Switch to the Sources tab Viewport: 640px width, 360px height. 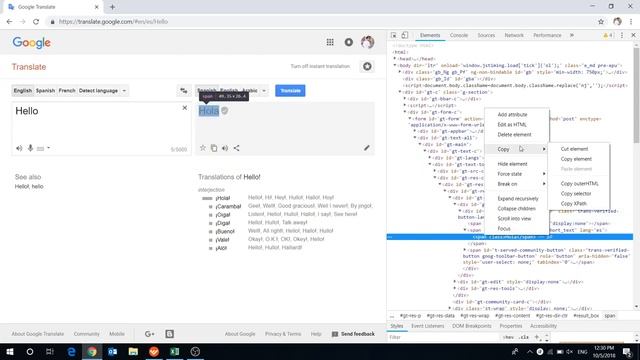(486, 36)
